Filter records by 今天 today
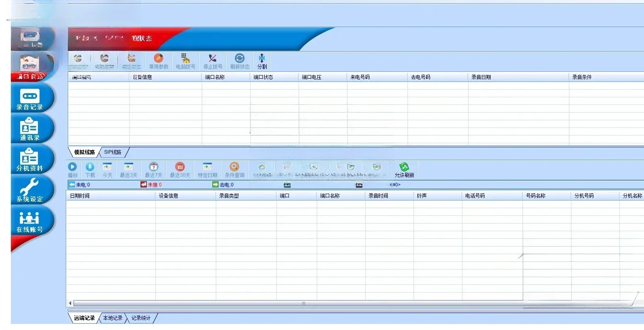 107,170
